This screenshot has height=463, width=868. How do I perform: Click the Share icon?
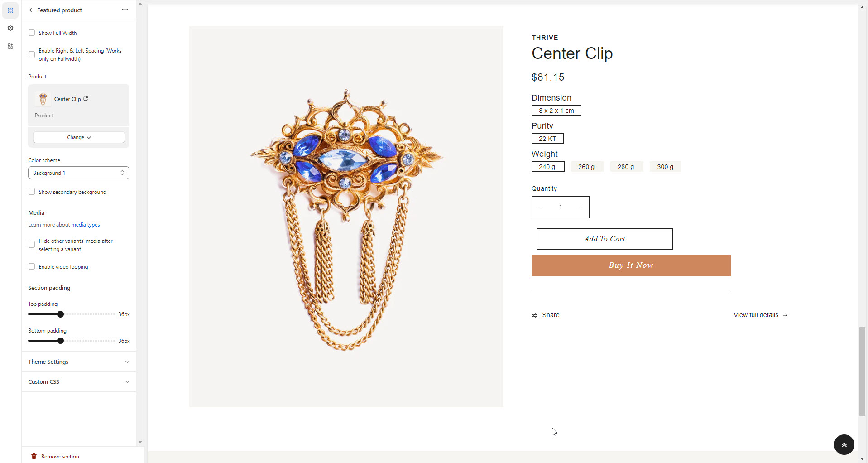point(534,315)
